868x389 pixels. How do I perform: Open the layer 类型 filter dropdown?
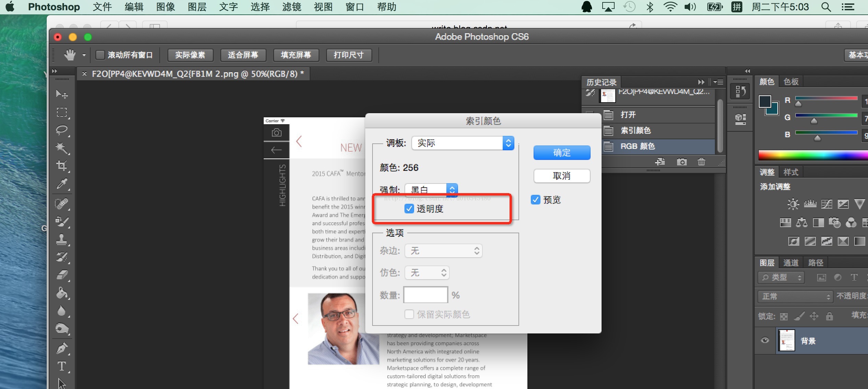point(781,278)
